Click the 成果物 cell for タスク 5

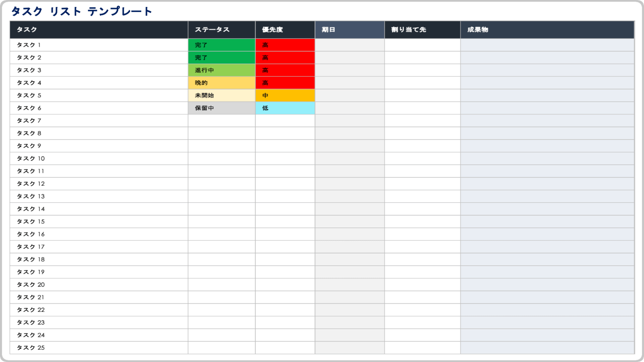(x=547, y=96)
